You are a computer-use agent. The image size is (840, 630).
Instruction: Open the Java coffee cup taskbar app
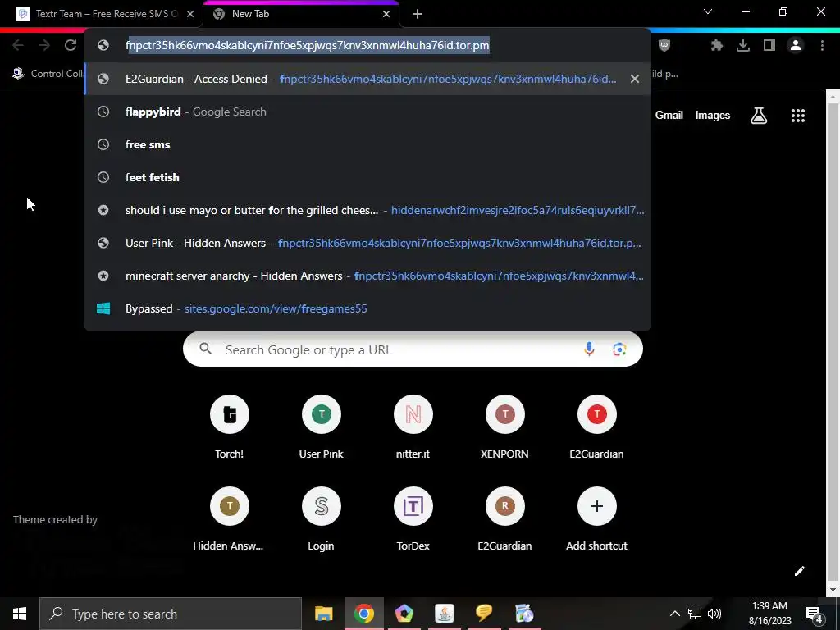tap(444, 614)
